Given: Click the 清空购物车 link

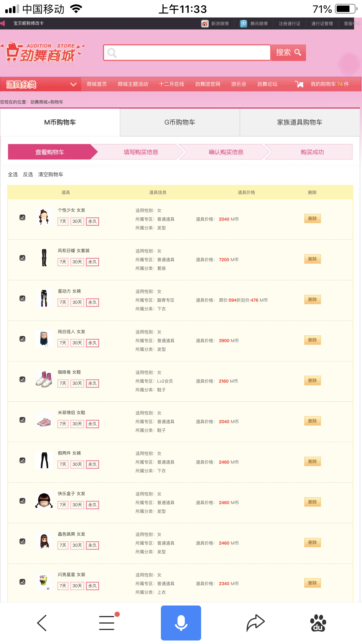Looking at the screenshot, I should (x=51, y=174).
